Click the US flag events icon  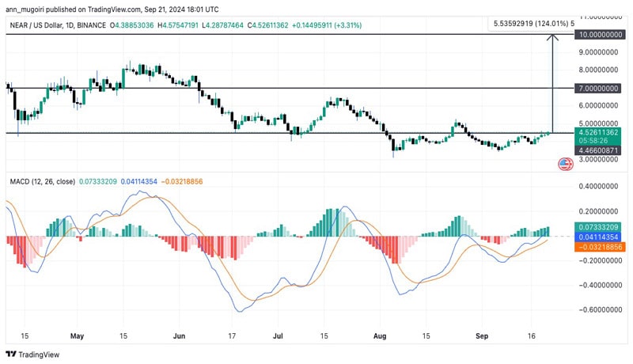pos(565,164)
